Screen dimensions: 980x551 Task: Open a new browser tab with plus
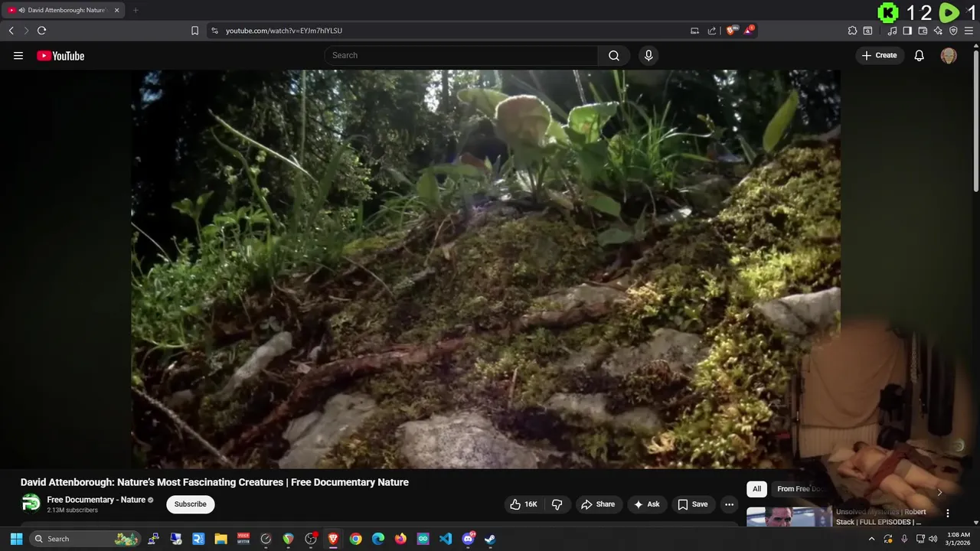tap(136, 10)
